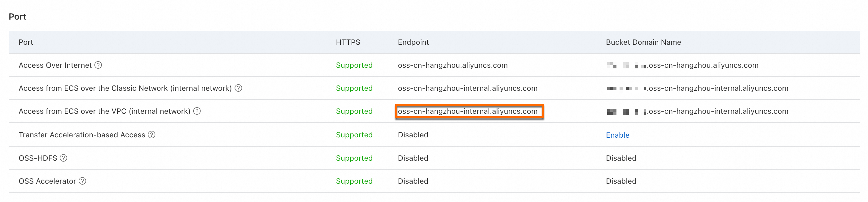Click the Bucket Domain Name column header
Viewport: 868px width, 202px height.
click(643, 42)
